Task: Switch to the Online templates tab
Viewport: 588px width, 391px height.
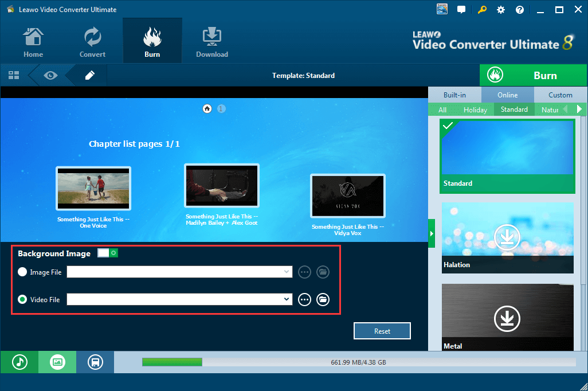Action: tap(507, 95)
